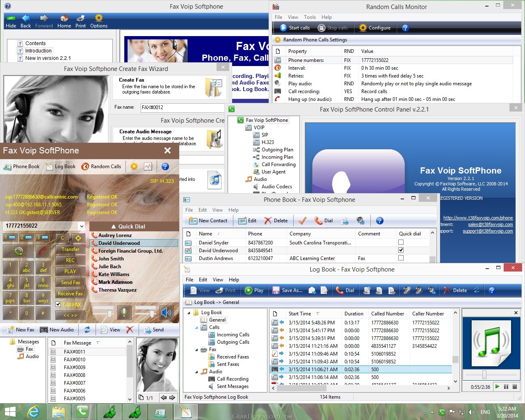Image resolution: width=525 pixels, height=420 pixels.
Task: Click Transfer button on softphone
Action: [x=70, y=249]
